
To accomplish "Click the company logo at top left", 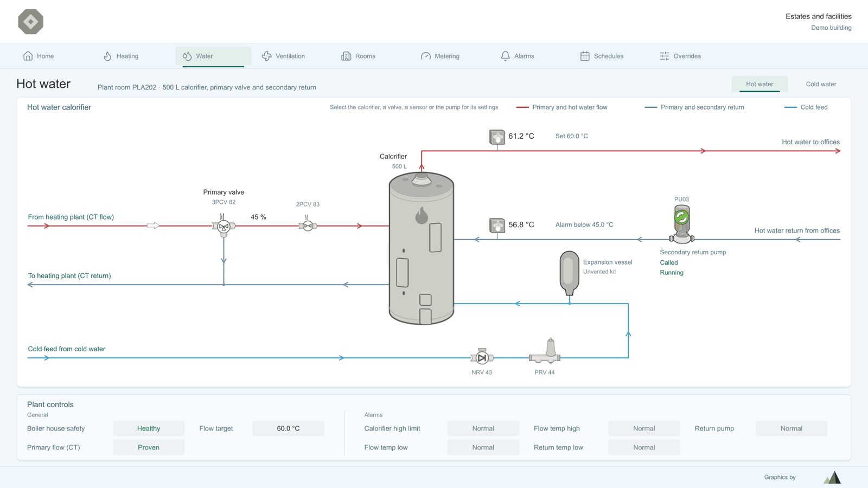I will pyautogui.click(x=30, y=22).
